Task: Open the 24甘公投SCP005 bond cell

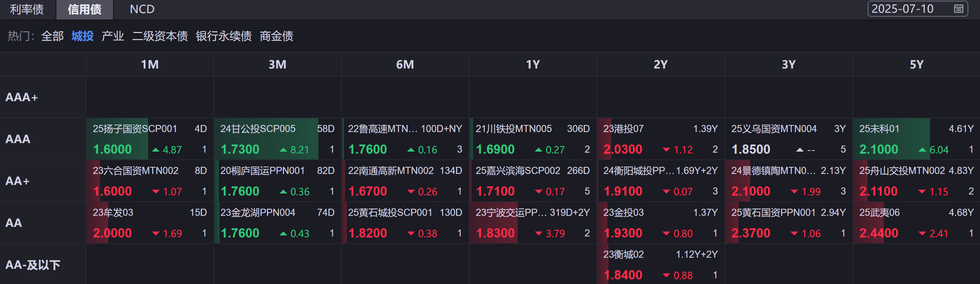Action: (277, 139)
